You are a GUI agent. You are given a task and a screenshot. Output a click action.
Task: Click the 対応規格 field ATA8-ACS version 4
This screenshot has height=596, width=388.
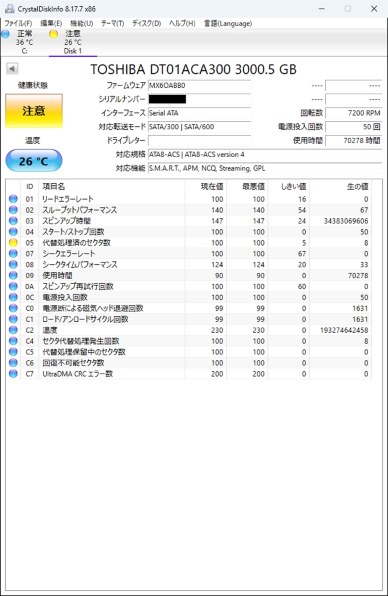[265, 154]
